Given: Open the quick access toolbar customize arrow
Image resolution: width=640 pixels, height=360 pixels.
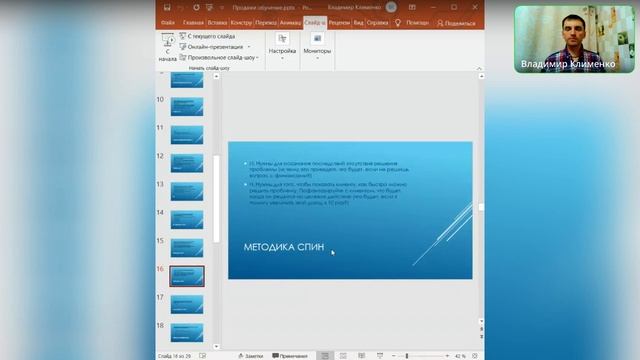Looking at the screenshot, I should [x=222, y=7].
